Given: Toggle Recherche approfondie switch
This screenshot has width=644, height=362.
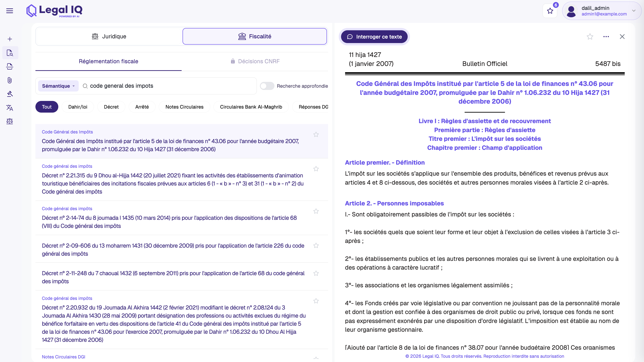Looking at the screenshot, I should (x=267, y=86).
